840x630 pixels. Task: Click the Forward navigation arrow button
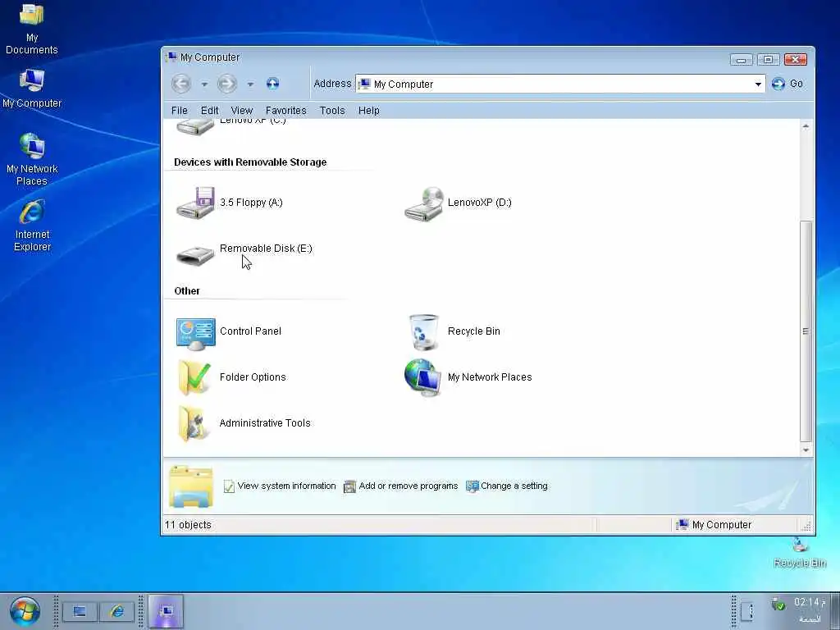click(x=227, y=84)
